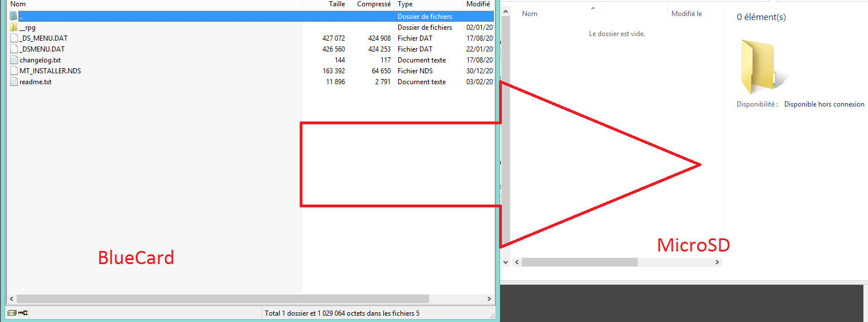Click the changelog.txt compressed value 117
The height and width of the screenshot is (322, 868).
[x=386, y=60]
